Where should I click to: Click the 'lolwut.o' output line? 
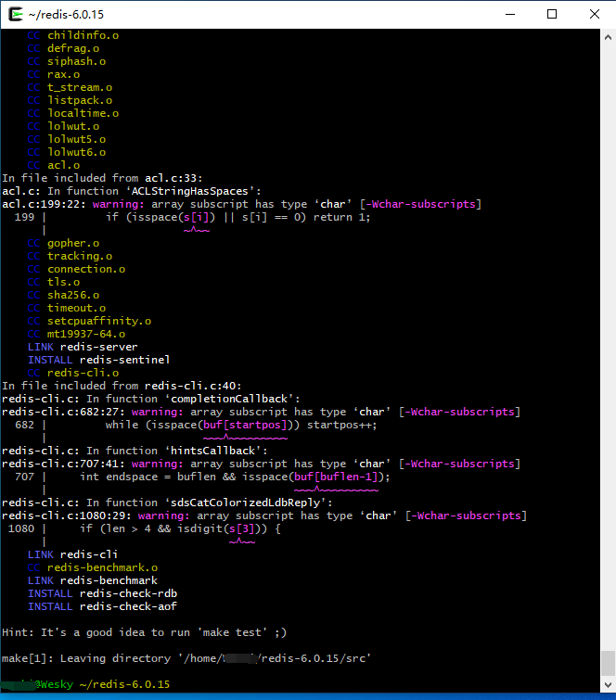[63, 126]
